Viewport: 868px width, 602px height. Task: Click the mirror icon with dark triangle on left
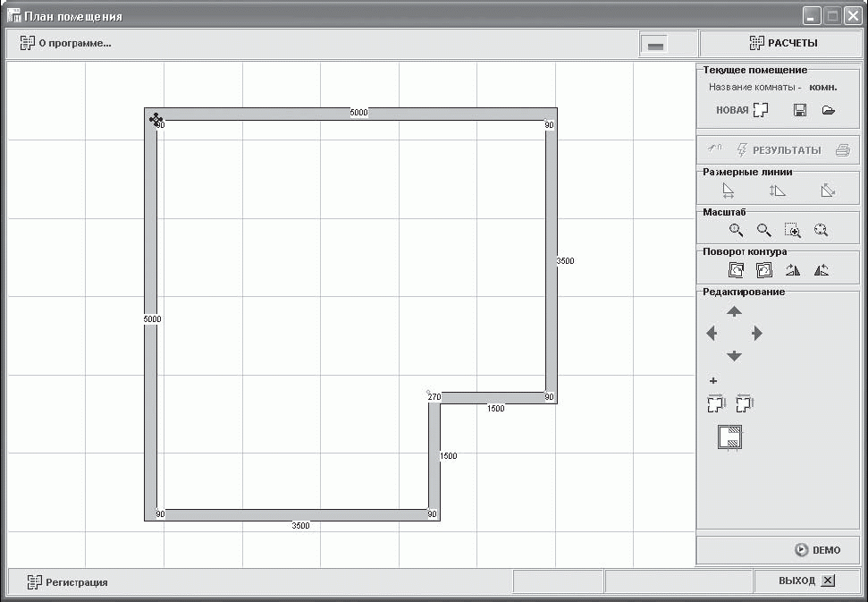point(821,270)
